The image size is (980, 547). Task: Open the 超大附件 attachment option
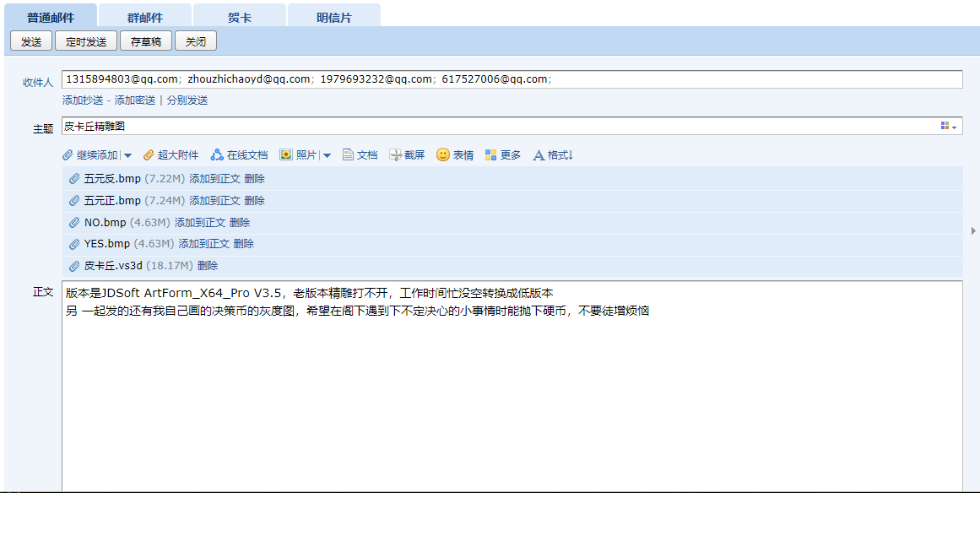(x=171, y=155)
